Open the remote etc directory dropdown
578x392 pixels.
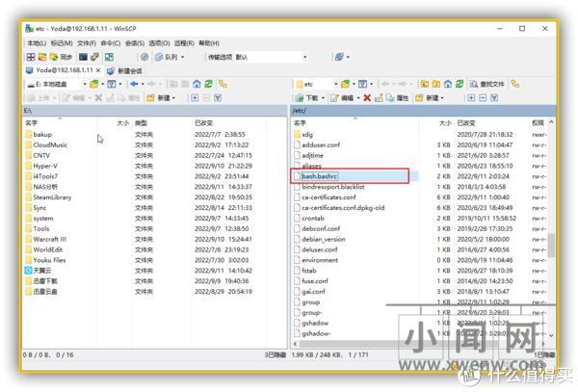334,84
